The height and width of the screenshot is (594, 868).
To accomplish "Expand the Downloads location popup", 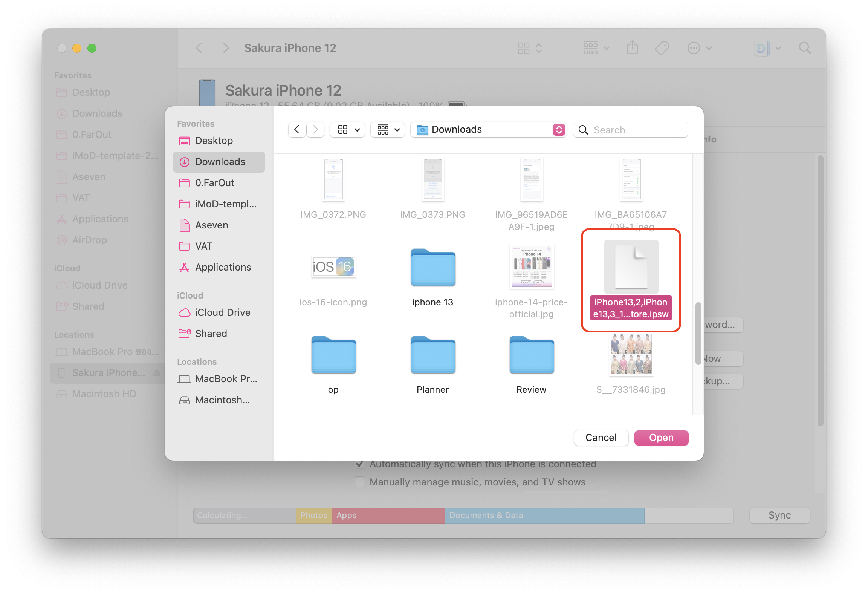I will 488,130.
